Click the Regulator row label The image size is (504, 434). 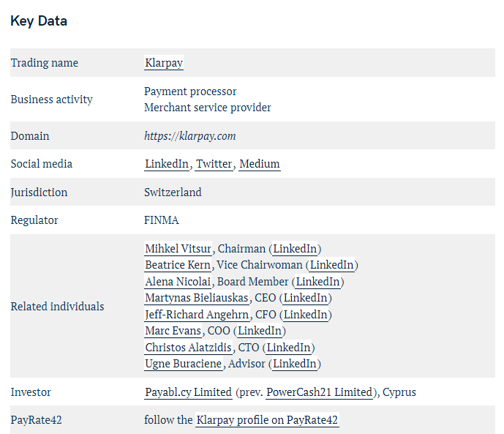coord(34,220)
